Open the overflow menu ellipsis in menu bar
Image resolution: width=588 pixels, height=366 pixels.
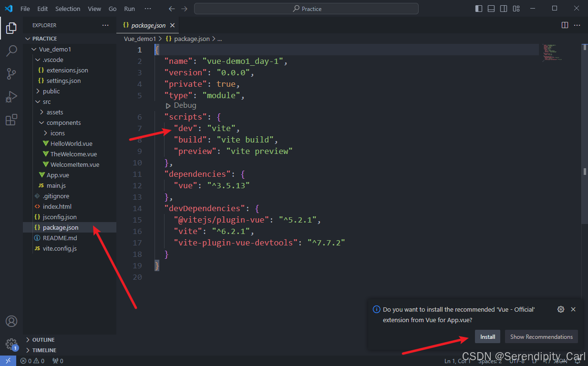(x=148, y=9)
